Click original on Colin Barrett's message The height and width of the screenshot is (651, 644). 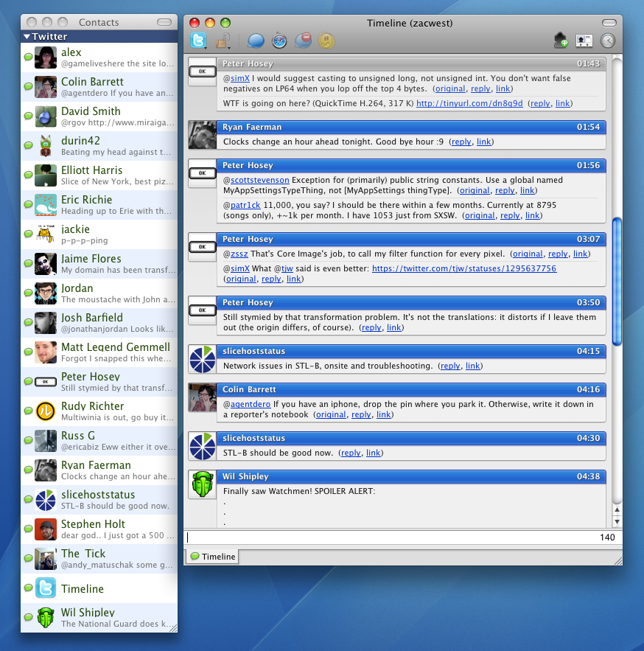[331, 414]
